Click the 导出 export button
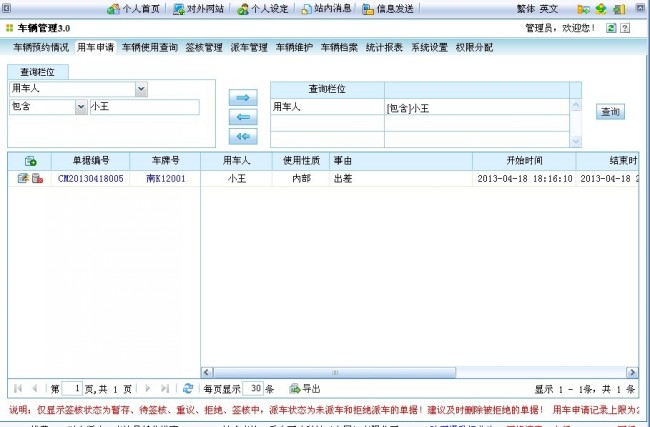This screenshot has height=427, width=650. (x=305, y=388)
